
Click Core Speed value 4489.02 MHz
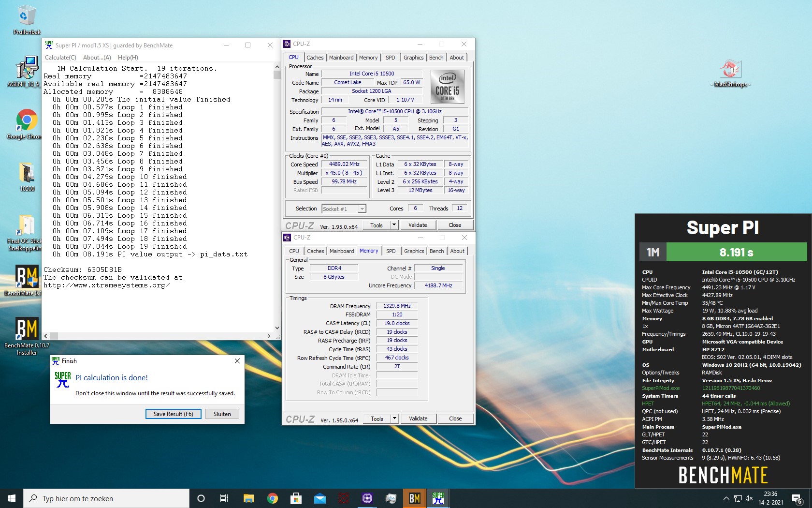coord(344,164)
